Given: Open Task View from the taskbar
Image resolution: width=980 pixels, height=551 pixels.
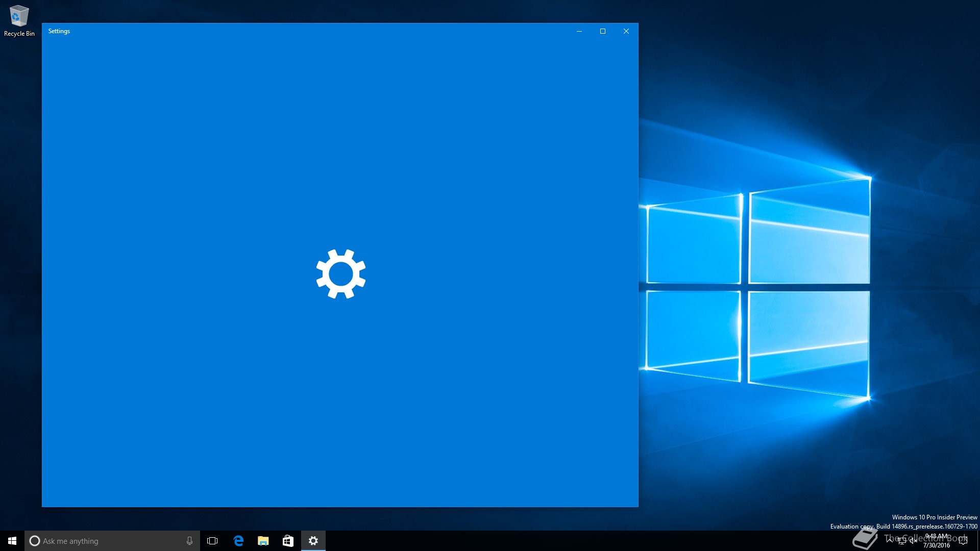Looking at the screenshot, I should pyautogui.click(x=212, y=541).
